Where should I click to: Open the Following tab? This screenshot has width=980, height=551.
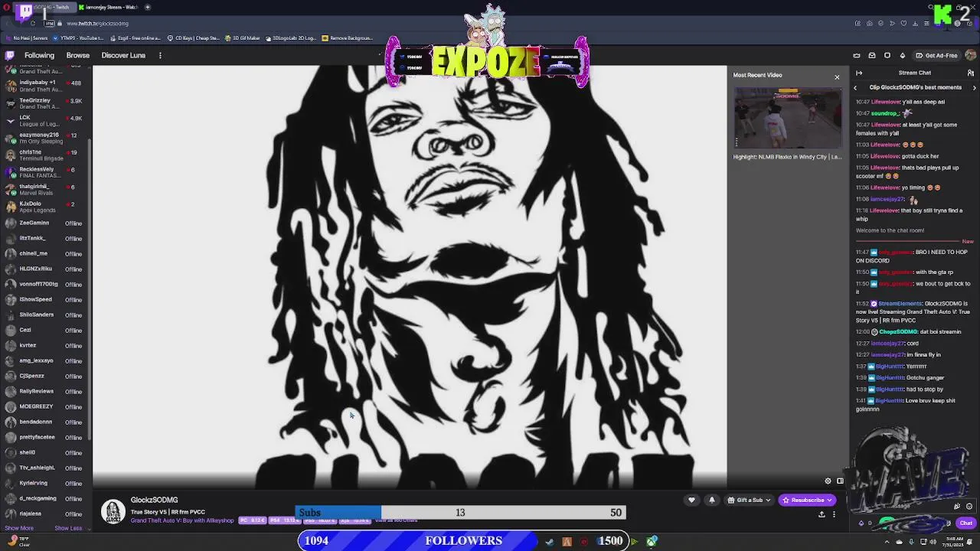point(39,55)
